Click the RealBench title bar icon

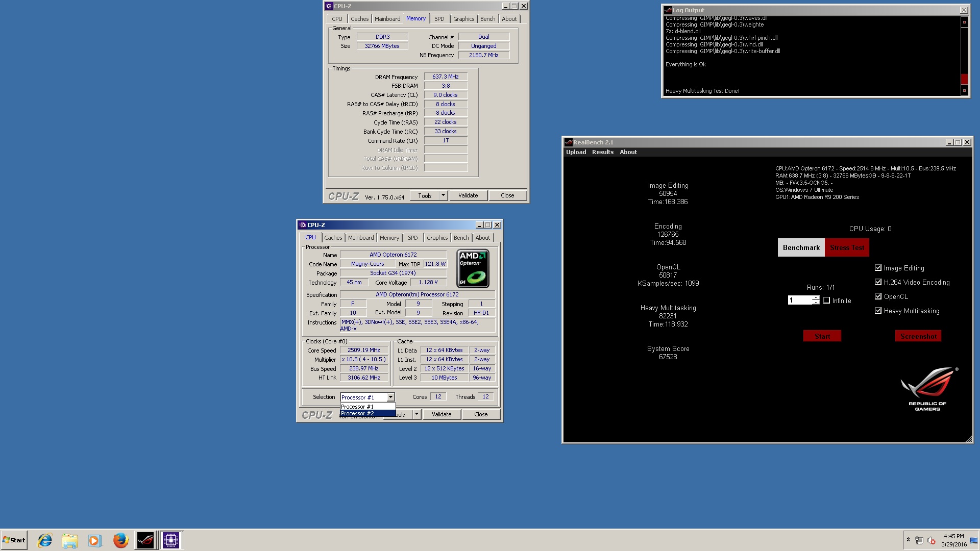point(568,142)
